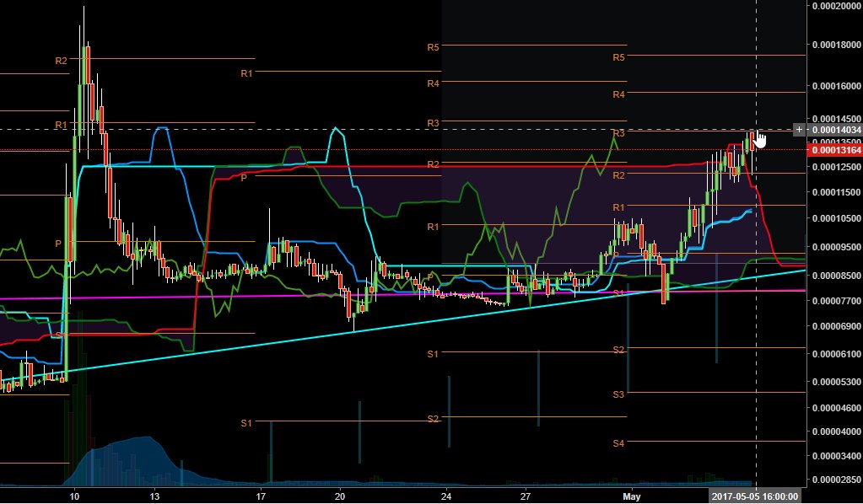
Task: Click the 0.00006100 price axis label
Action: click(x=837, y=353)
